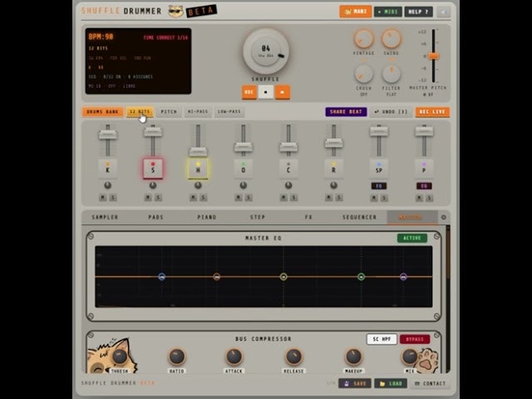Mute the S channel
Image resolution: width=532 pixels, height=399 pixels.
[148, 198]
